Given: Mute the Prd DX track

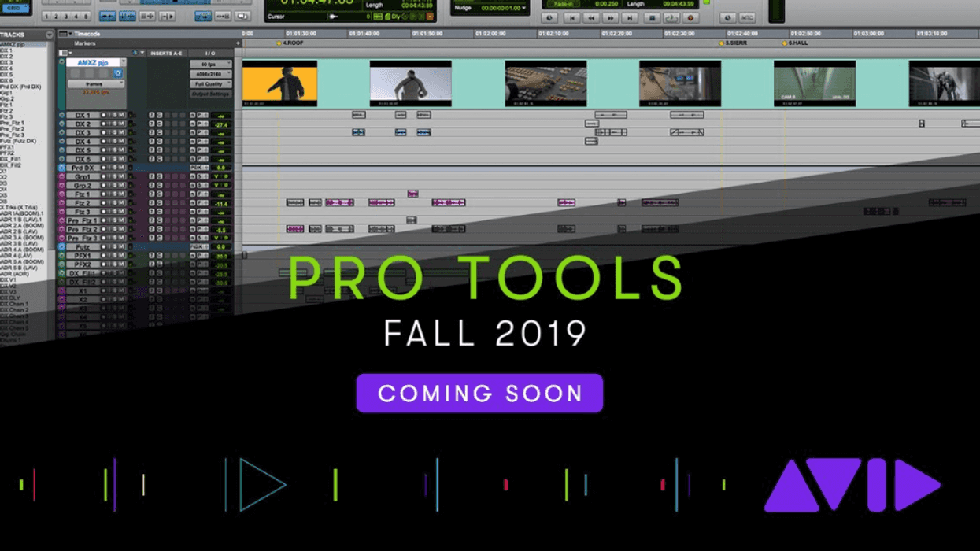Looking at the screenshot, I should 122,168.
